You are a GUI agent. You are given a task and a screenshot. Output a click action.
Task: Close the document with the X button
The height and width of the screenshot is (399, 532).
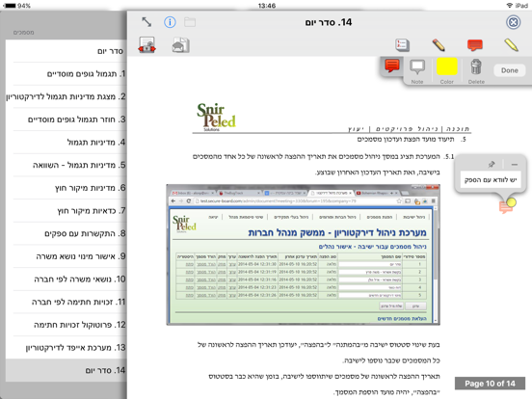pos(514,22)
